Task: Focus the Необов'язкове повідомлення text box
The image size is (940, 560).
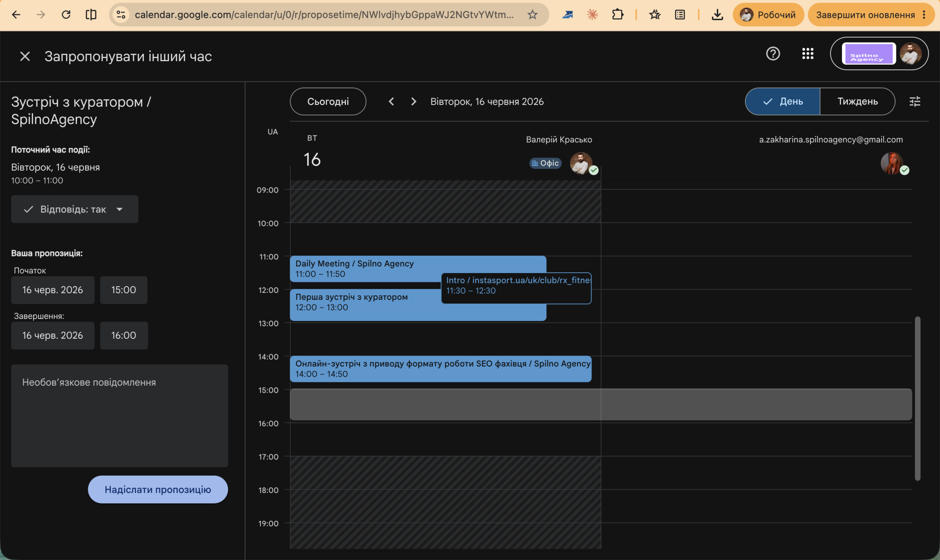Action: click(119, 415)
